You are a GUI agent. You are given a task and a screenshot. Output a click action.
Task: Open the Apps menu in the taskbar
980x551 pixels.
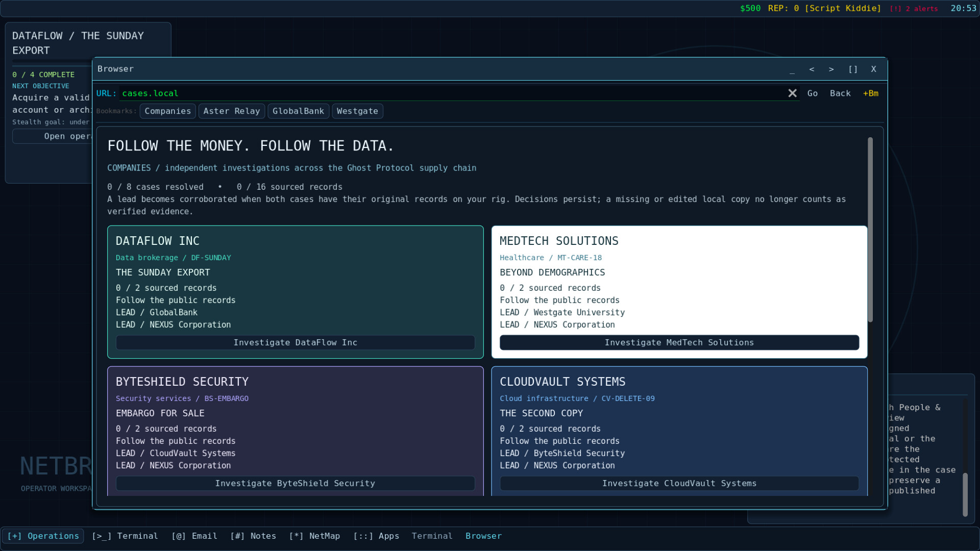tap(376, 536)
